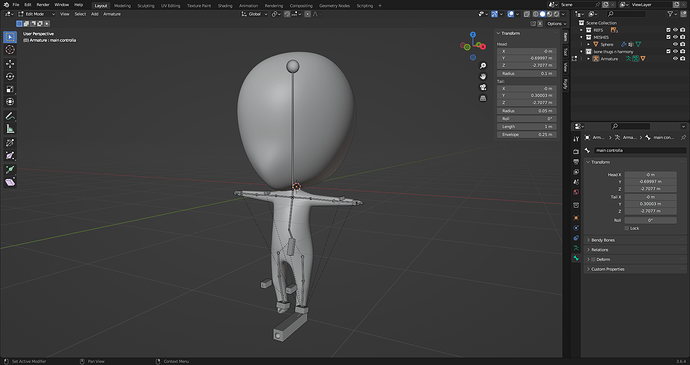Expand the Custom Properties panel
The height and width of the screenshot is (365, 690).
point(608,269)
